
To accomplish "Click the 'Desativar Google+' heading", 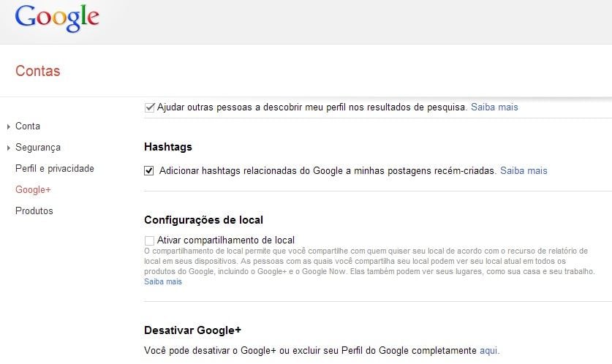I will pos(193,330).
